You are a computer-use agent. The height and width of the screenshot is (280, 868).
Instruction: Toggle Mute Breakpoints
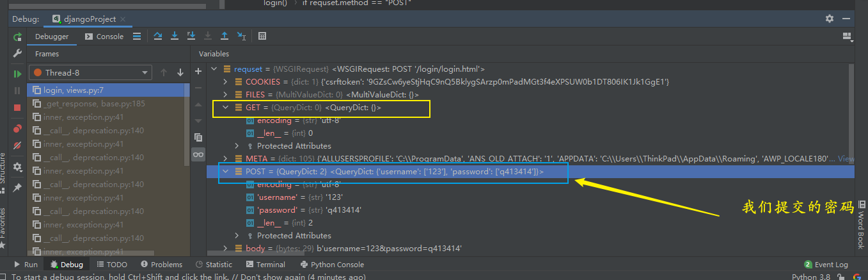point(17,145)
